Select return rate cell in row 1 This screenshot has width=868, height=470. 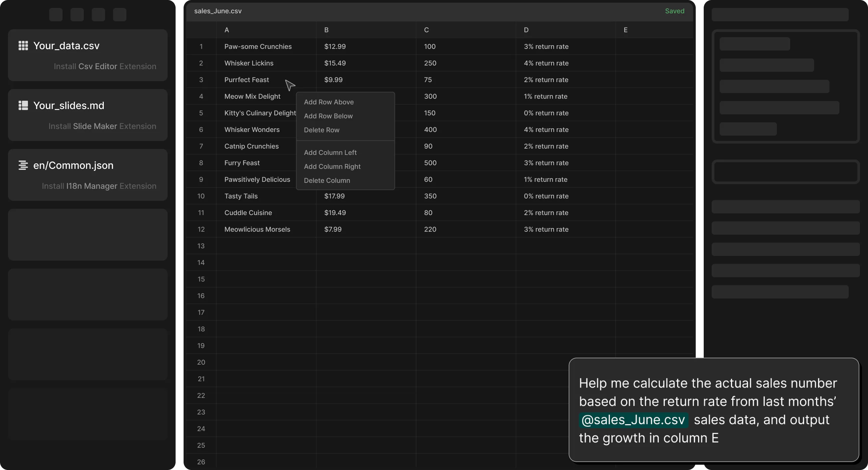click(x=565, y=47)
